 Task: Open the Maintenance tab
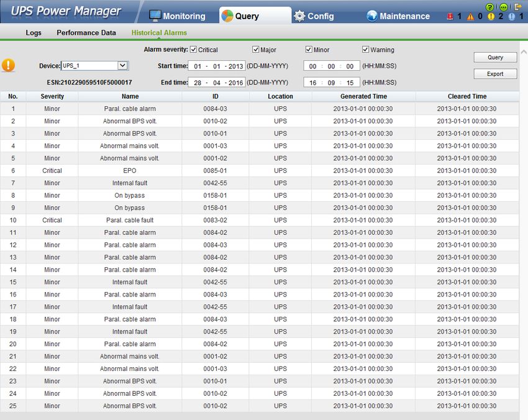(x=398, y=16)
